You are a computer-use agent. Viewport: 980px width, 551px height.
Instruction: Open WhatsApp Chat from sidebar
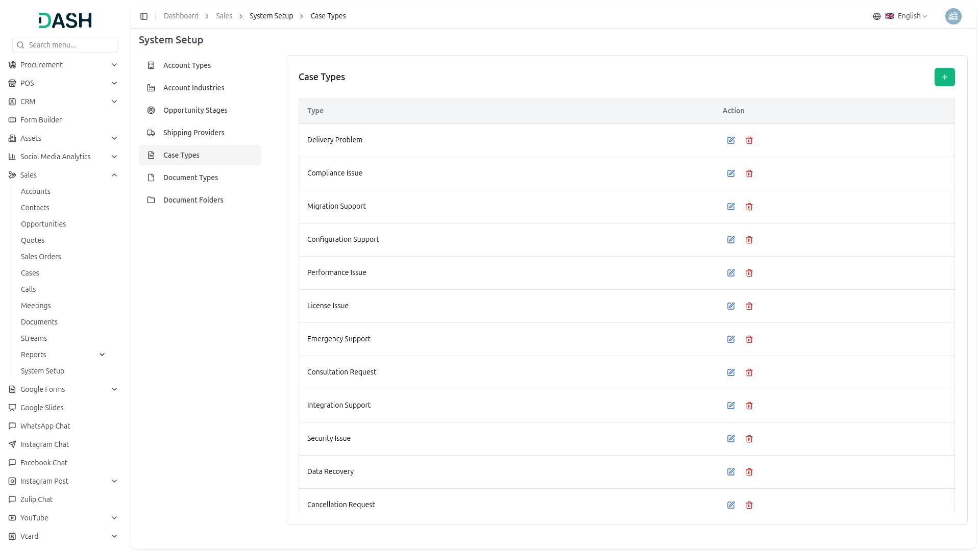click(x=45, y=426)
